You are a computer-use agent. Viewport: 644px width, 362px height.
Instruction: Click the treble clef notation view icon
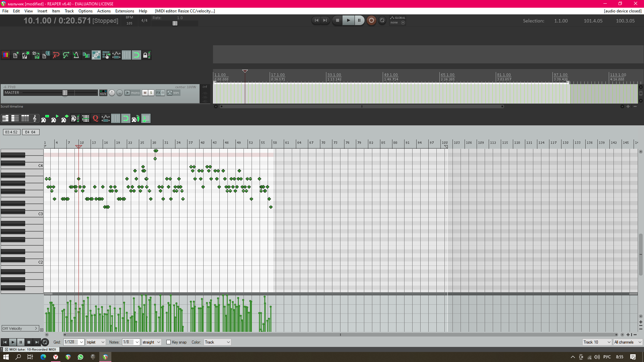(35, 119)
